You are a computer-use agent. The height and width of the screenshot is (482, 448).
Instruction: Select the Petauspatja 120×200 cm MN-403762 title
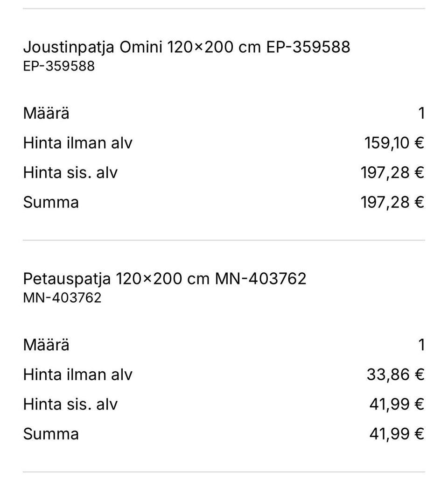(x=165, y=279)
